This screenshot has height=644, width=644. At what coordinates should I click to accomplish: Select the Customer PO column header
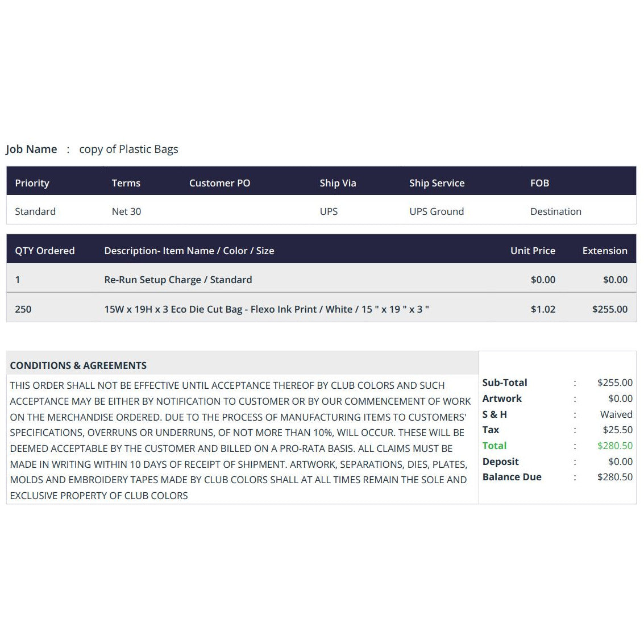(219, 183)
